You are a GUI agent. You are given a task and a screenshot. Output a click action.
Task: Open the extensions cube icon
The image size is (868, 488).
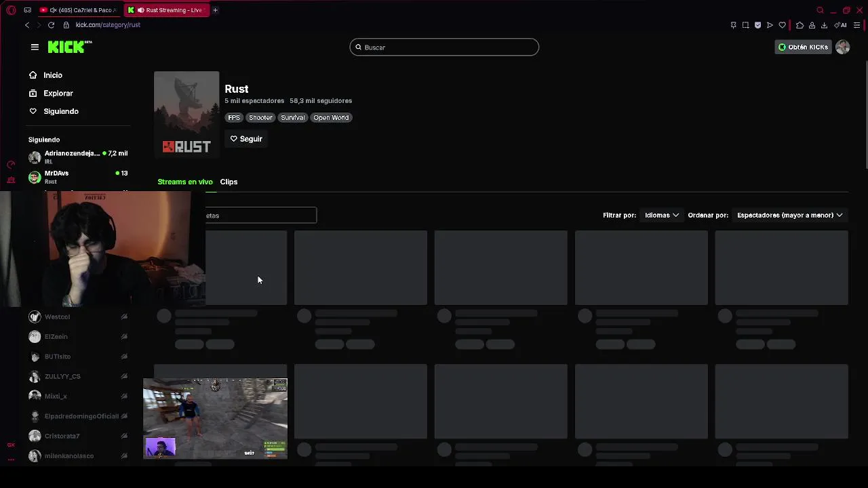pos(800,25)
